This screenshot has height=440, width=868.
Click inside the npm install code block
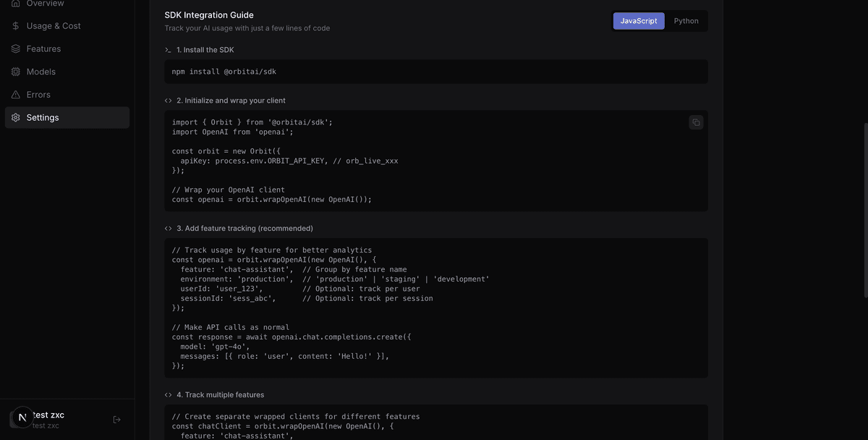click(x=434, y=72)
